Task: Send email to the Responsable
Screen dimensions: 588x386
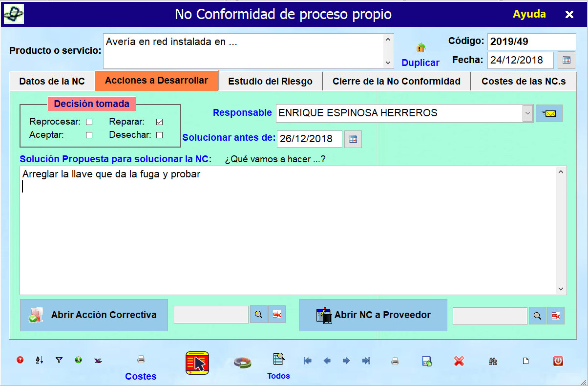Action: pos(549,113)
